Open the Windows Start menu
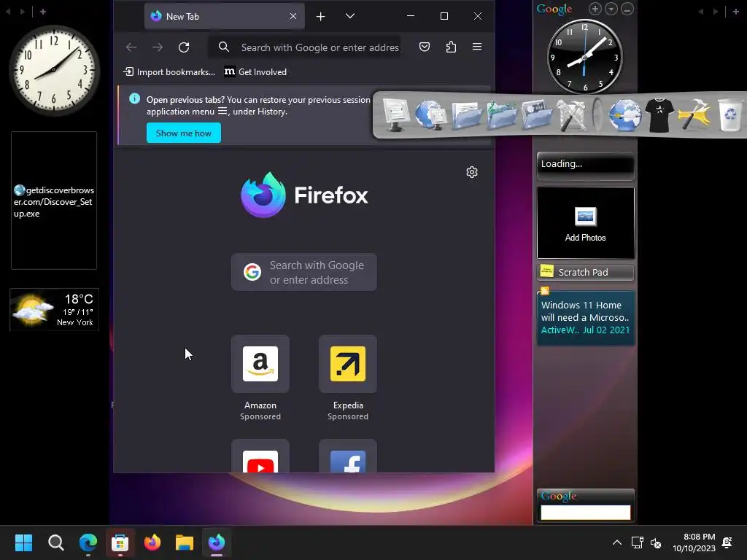747x560 pixels. pyautogui.click(x=24, y=542)
